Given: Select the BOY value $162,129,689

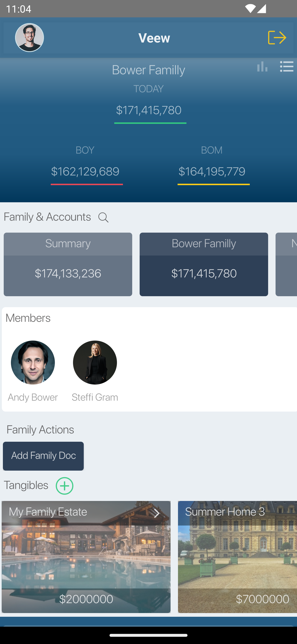Looking at the screenshot, I should click(85, 172).
